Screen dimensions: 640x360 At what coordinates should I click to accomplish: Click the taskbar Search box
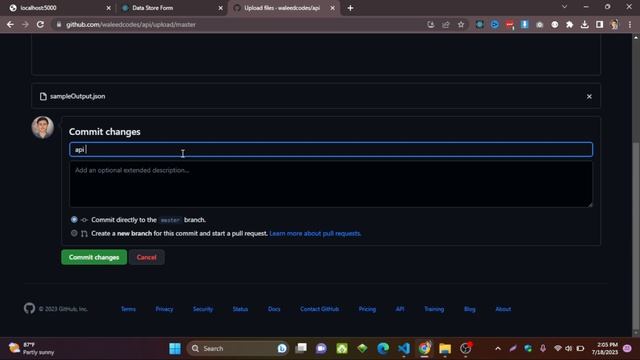coord(237,348)
